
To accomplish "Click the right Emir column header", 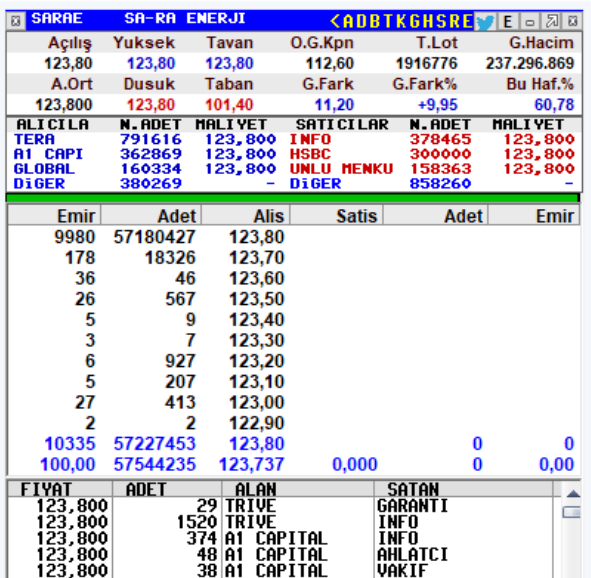I will click(534, 216).
